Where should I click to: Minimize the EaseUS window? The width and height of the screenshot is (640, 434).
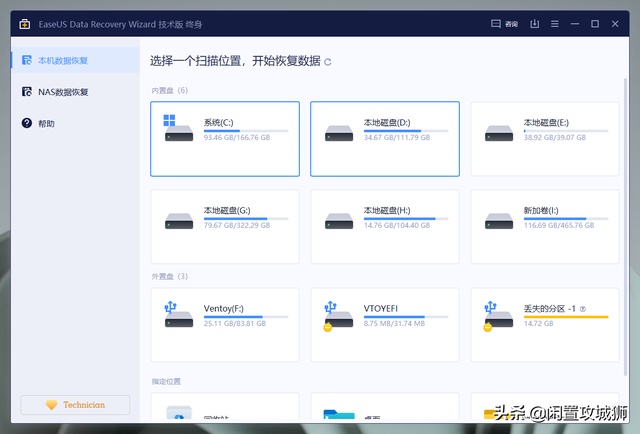575,24
